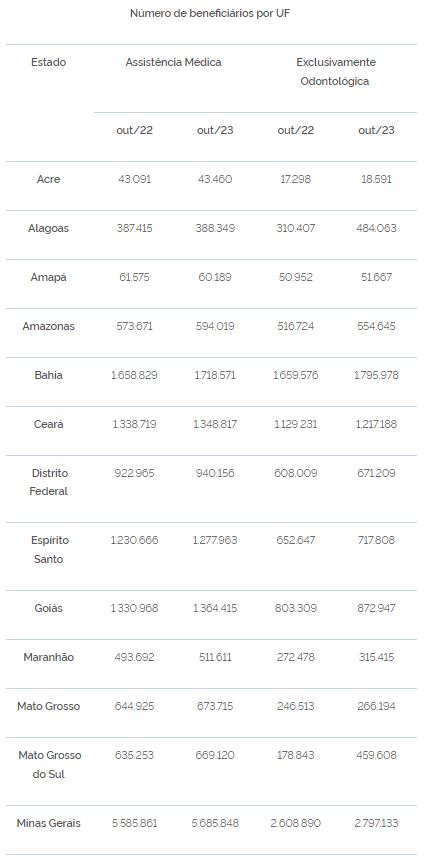Select the Amapá row label
This screenshot has height=862, width=429.
tap(48, 277)
